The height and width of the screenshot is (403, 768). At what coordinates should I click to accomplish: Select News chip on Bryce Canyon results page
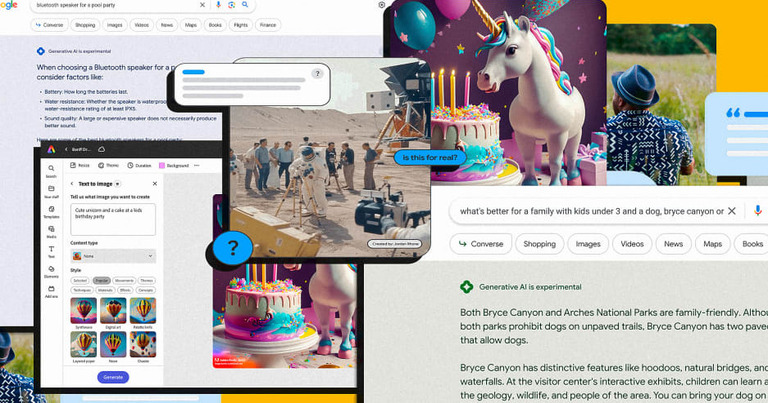click(x=673, y=244)
